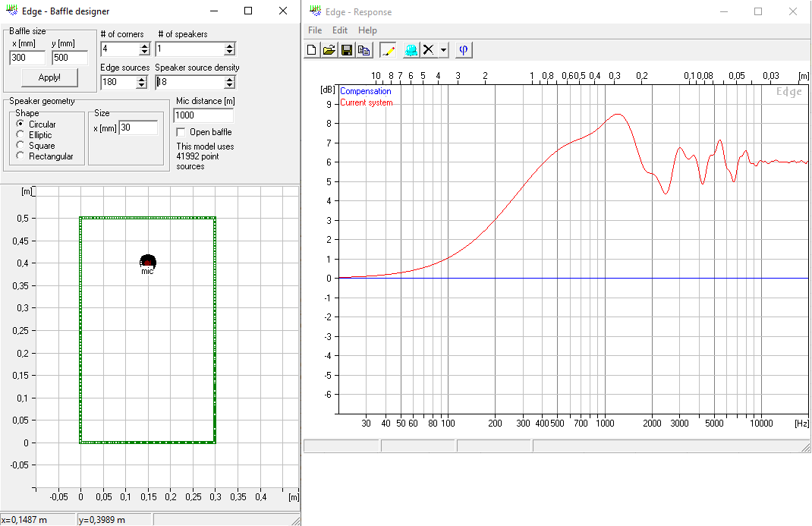Click the black X delete icon
The image size is (812, 526).
pos(428,50)
